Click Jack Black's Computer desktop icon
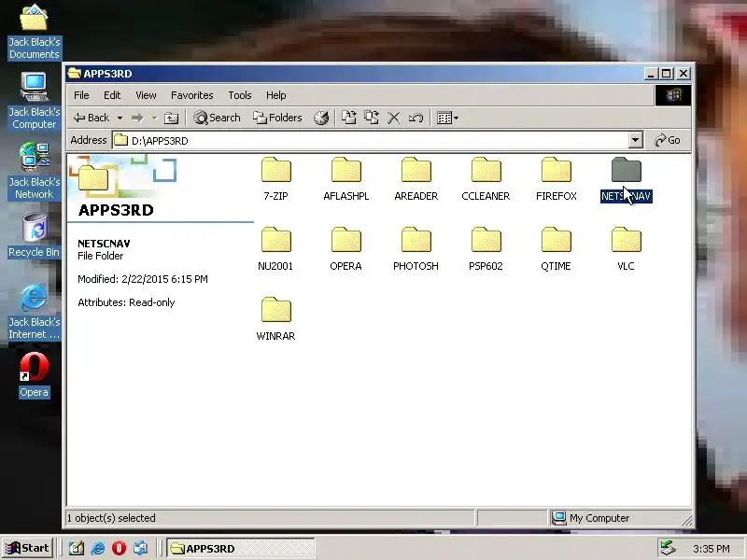 [x=34, y=101]
